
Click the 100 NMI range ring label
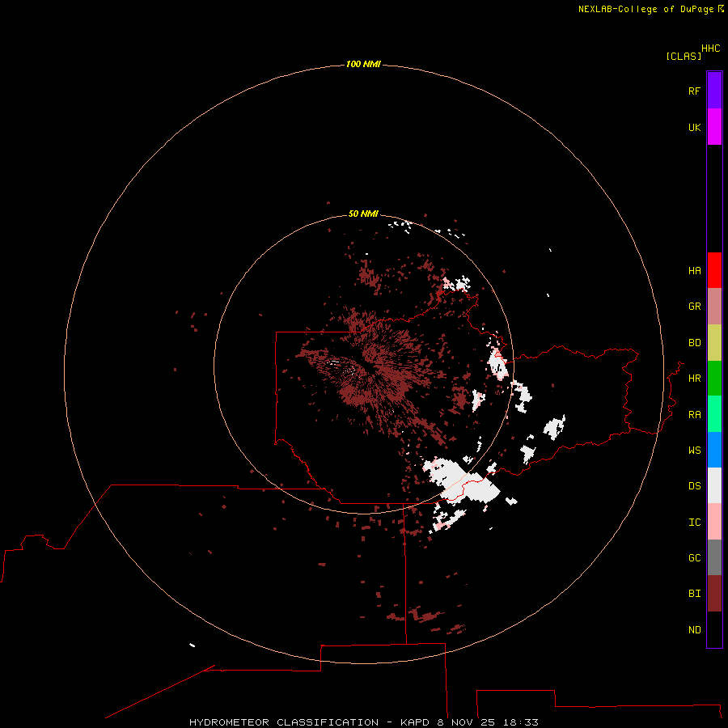coord(363,64)
